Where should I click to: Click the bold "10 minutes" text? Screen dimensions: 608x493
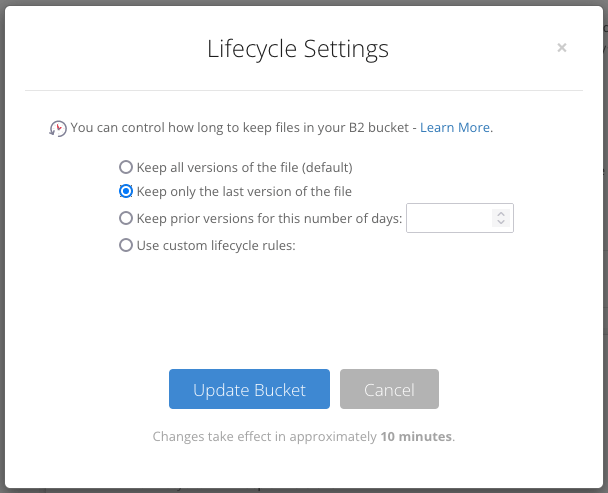tap(416, 437)
